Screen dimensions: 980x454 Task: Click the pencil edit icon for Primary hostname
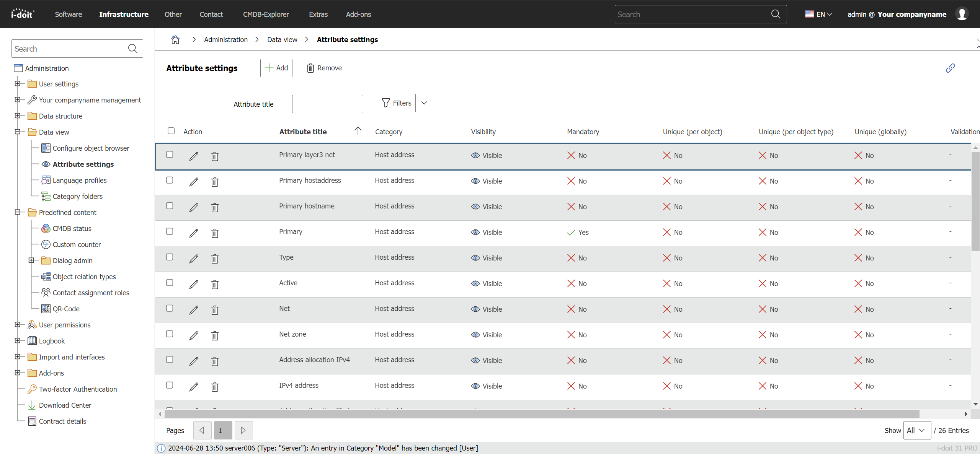click(194, 207)
